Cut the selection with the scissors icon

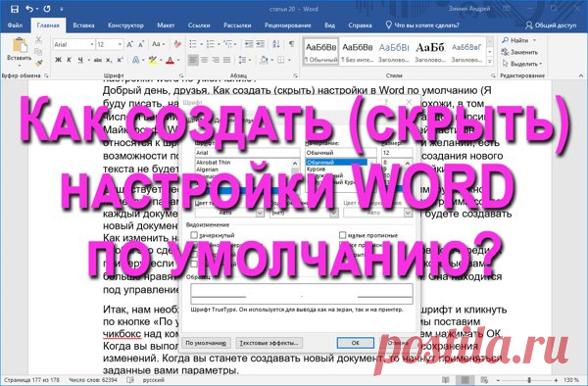[x=38, y=40]
